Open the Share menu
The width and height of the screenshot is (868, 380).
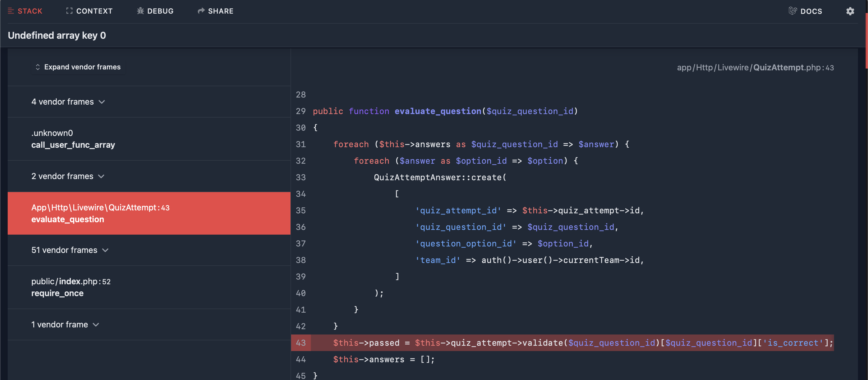coord(220,11)
